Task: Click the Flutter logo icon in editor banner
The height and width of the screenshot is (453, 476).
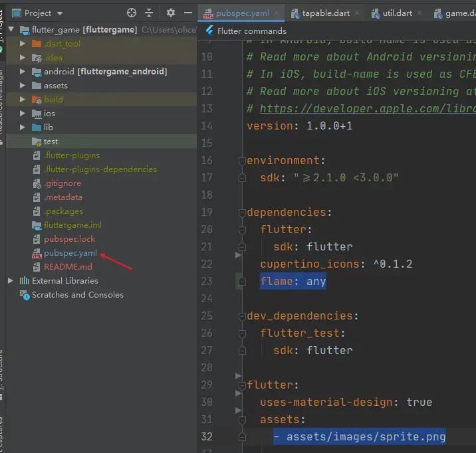Action: [210, 31]
